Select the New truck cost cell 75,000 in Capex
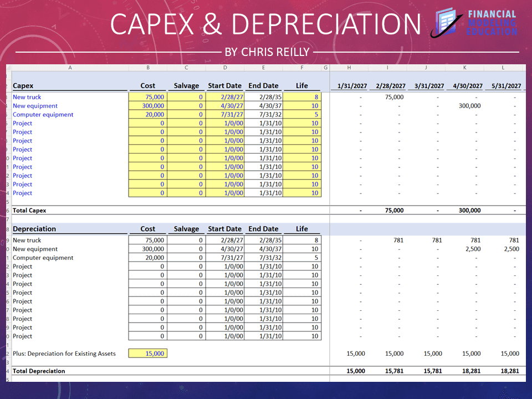Screen dimensions: 532x399 (147, 97)
